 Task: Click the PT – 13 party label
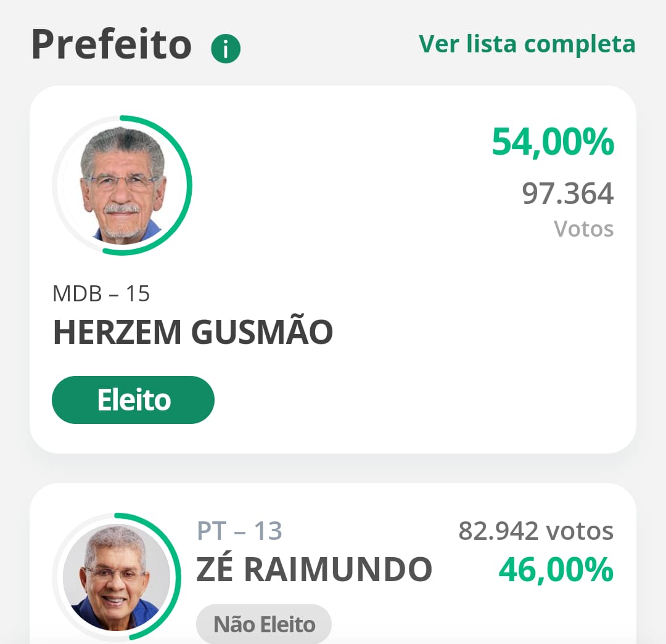point(239,531)
